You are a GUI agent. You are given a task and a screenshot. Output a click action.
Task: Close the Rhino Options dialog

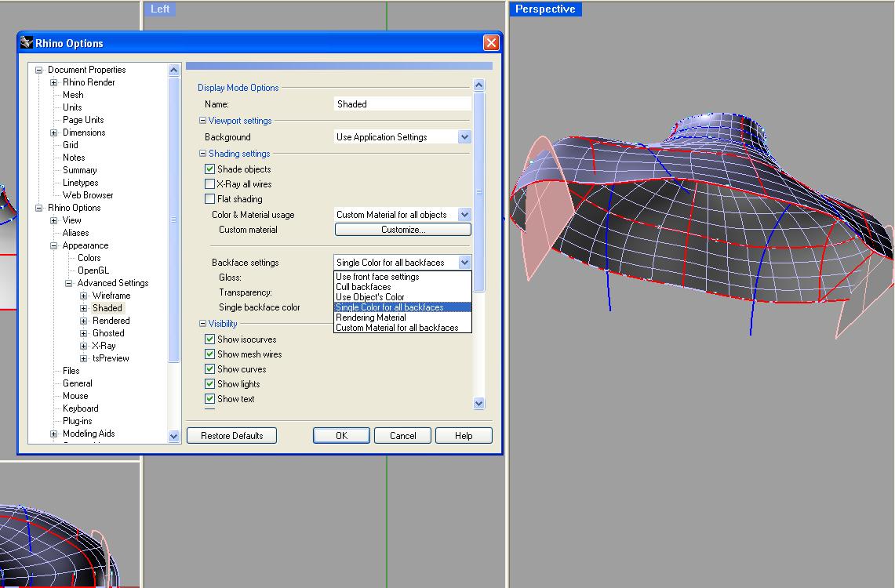click(x=491, y=43)
